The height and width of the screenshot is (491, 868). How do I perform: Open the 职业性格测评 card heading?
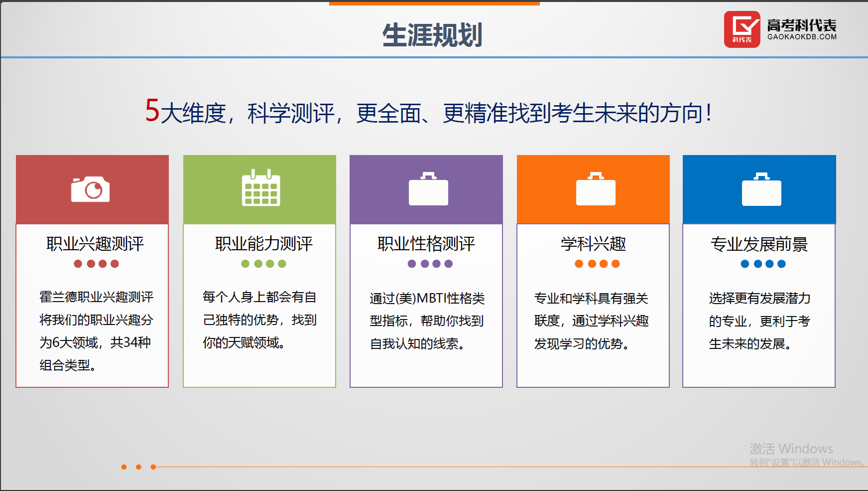[426, 244]
